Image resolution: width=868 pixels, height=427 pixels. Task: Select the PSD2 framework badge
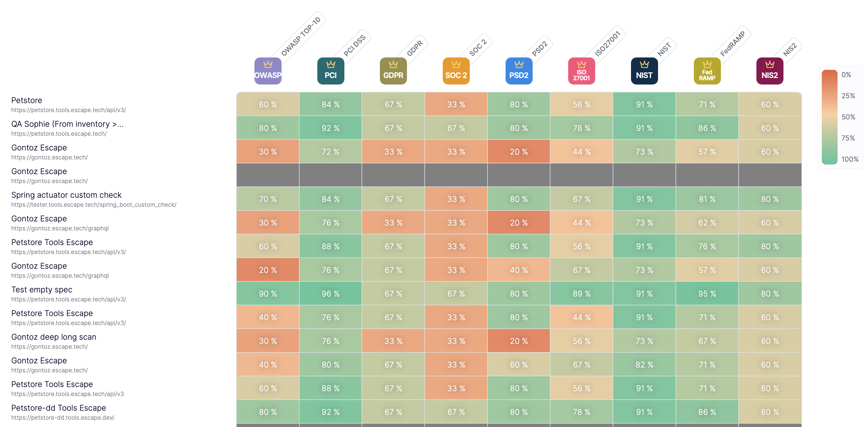[519, 71]
